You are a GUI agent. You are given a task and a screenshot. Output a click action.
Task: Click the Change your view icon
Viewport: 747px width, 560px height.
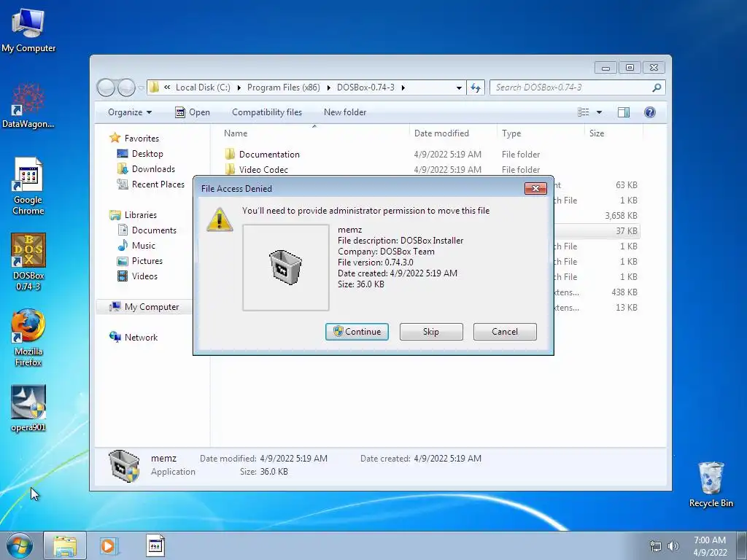click(x=583, y=112)
